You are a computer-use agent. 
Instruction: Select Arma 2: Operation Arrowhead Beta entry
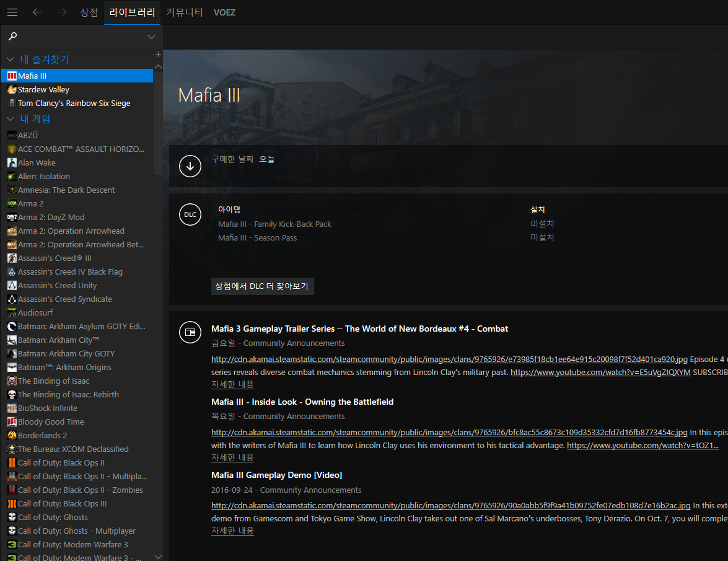point(77,245)
